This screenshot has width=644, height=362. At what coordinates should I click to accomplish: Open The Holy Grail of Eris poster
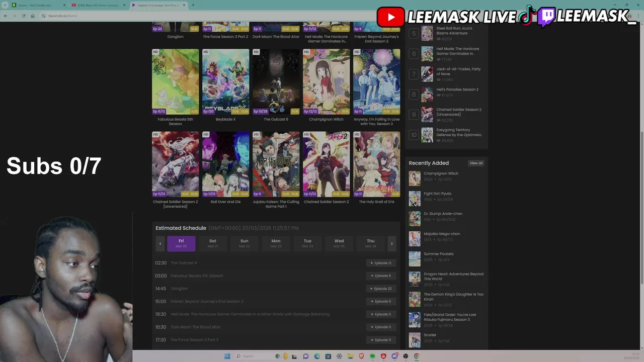coord(376,164)
